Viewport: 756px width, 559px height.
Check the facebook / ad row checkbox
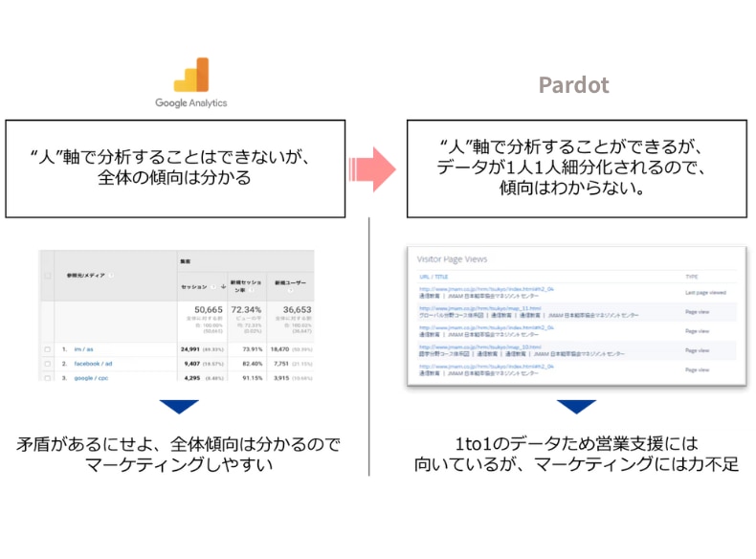point(47,364)
